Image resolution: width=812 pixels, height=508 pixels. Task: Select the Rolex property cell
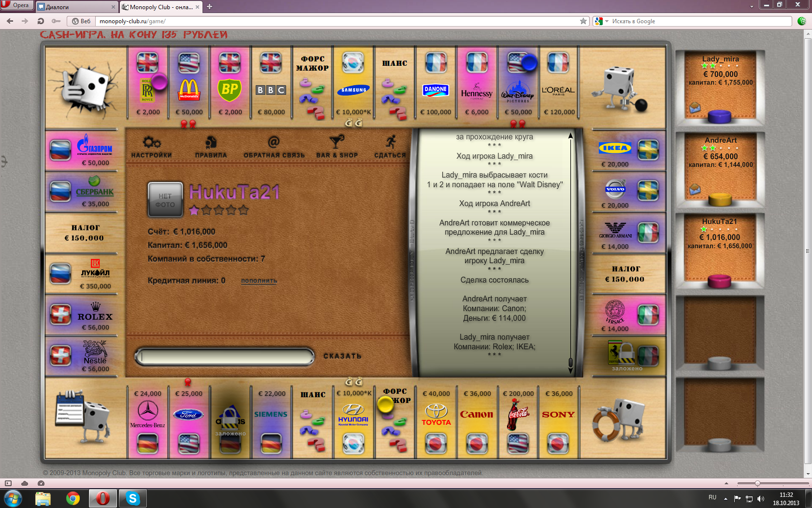[81, 315]
